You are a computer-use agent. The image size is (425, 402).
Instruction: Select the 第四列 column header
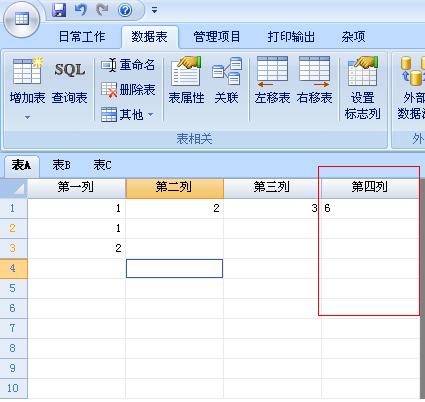click(369, 187)
